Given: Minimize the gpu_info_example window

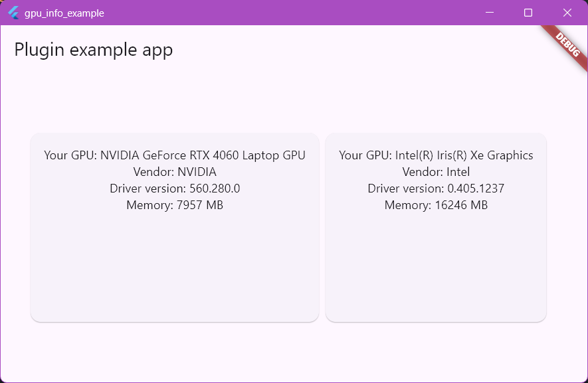Looking at the screenshot, I should (490, 13).
